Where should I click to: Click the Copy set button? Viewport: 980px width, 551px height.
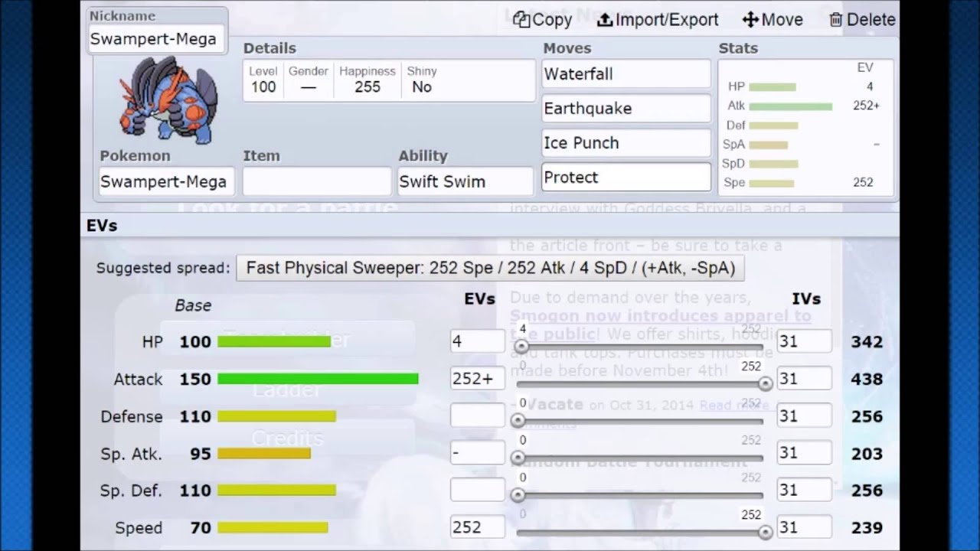[x=542, y=19]
